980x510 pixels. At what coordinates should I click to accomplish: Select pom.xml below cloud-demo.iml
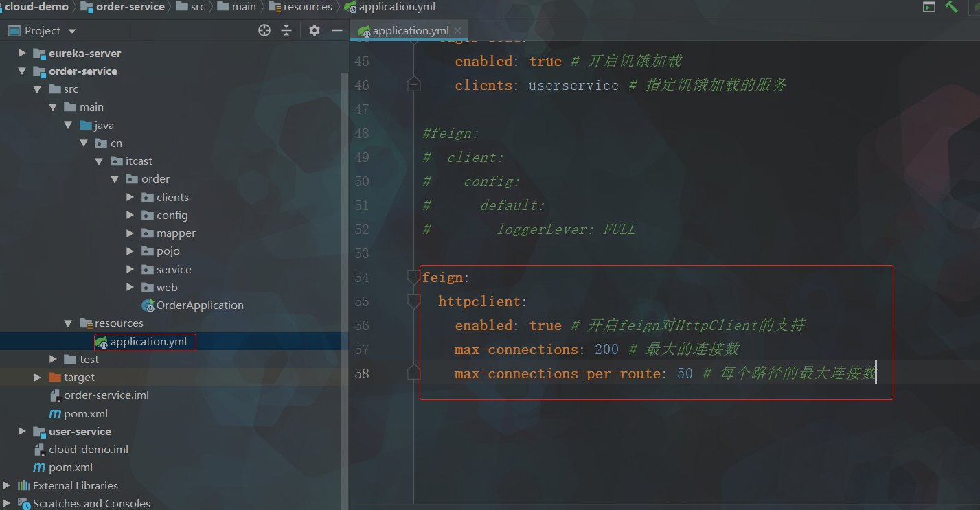click(x=71, y=467)
